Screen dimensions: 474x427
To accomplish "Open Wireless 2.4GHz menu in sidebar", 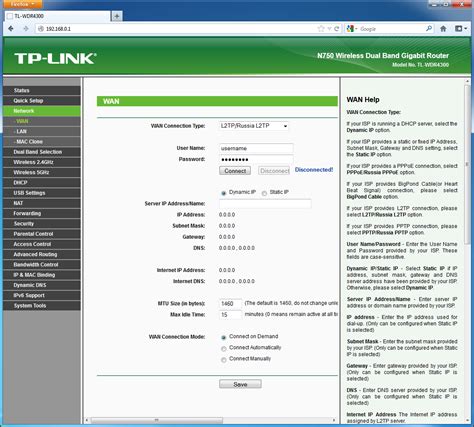I will (x=42, y=162).
